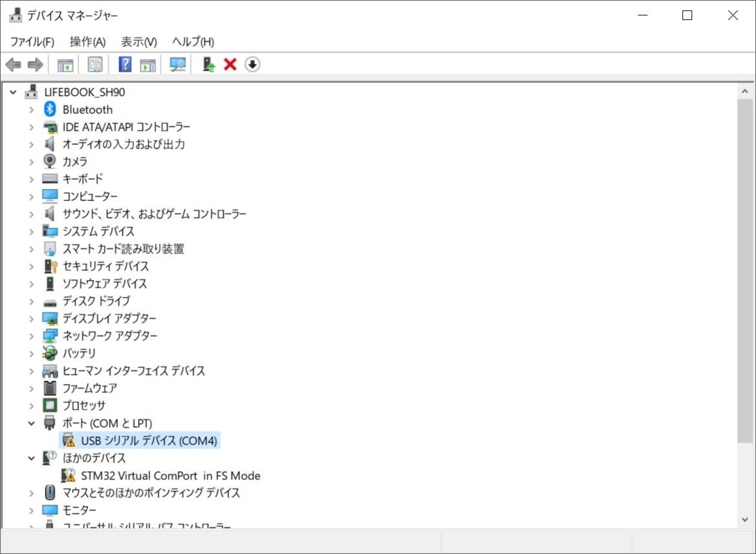Click the カメラ webcam icon

coord(49,161)
